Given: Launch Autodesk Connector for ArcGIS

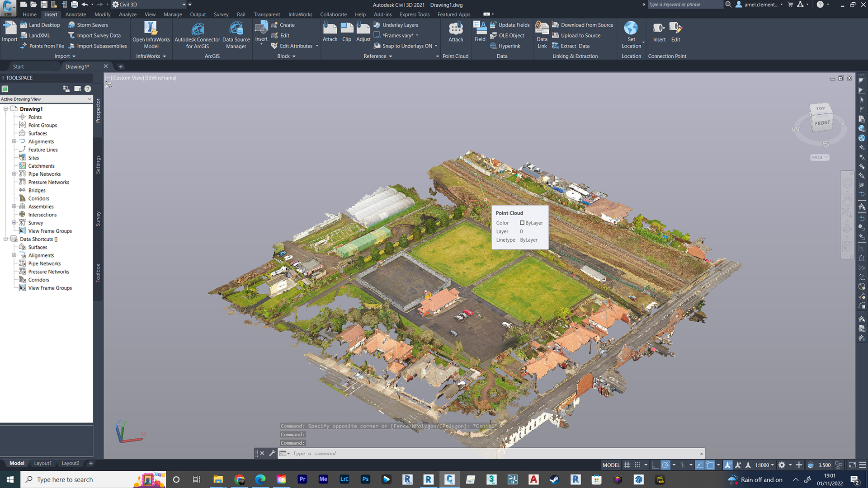Looking at the screenshot, I should [198, 35].
